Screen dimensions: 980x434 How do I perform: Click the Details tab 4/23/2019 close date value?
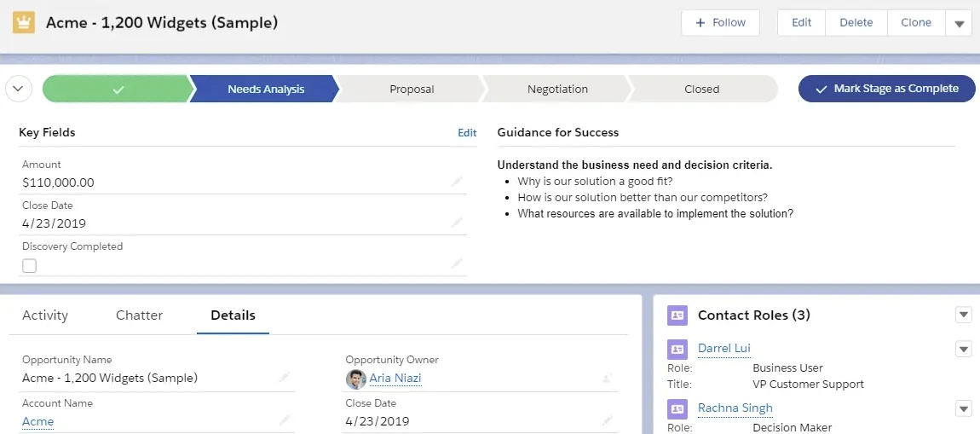pos(378,421)
